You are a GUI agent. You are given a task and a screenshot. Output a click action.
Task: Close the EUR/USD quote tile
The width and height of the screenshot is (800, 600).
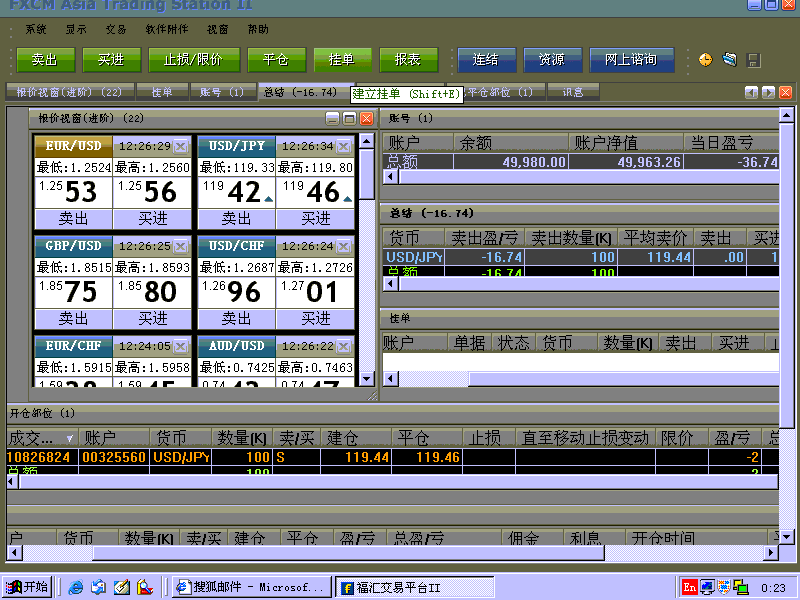point(181,146)
